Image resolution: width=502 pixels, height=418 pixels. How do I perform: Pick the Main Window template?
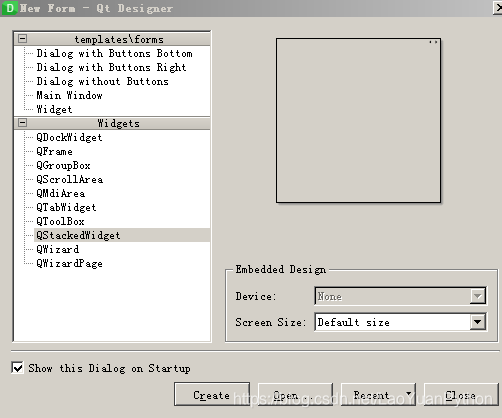[x=69, y=95]
